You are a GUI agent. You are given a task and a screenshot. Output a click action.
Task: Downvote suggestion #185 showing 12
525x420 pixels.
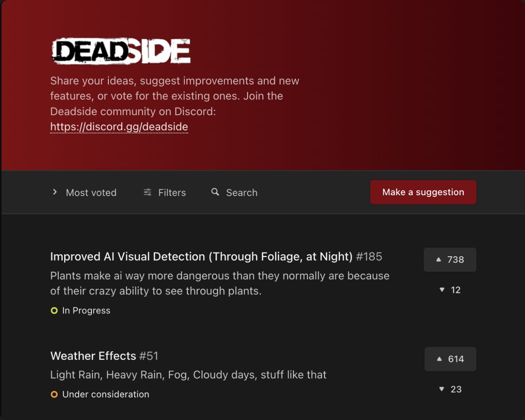[450, 290]
